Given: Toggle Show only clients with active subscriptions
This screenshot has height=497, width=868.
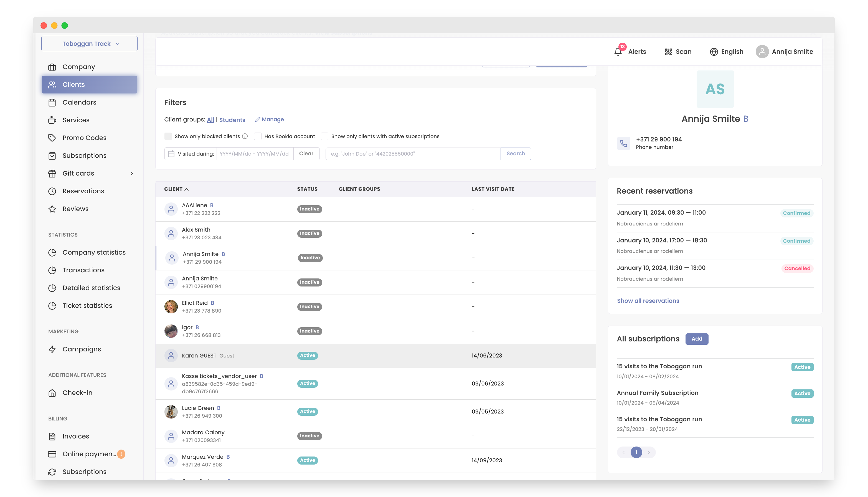Looking at the screenshot, I should click(325, 136).
